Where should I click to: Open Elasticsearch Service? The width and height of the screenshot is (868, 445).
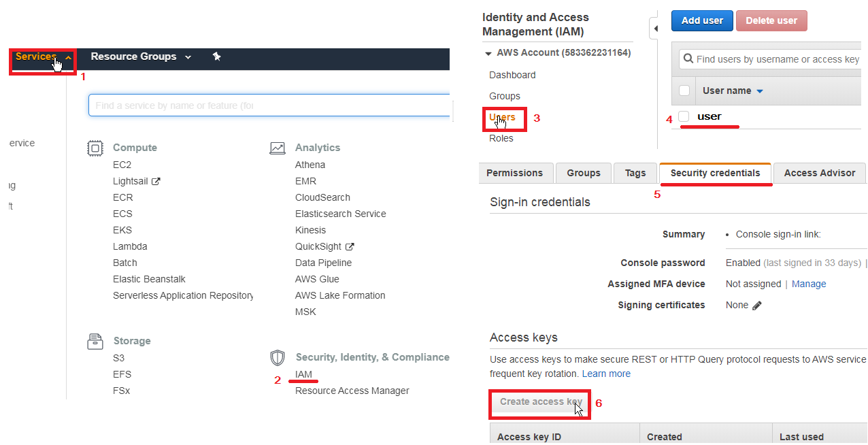[341, 214]
